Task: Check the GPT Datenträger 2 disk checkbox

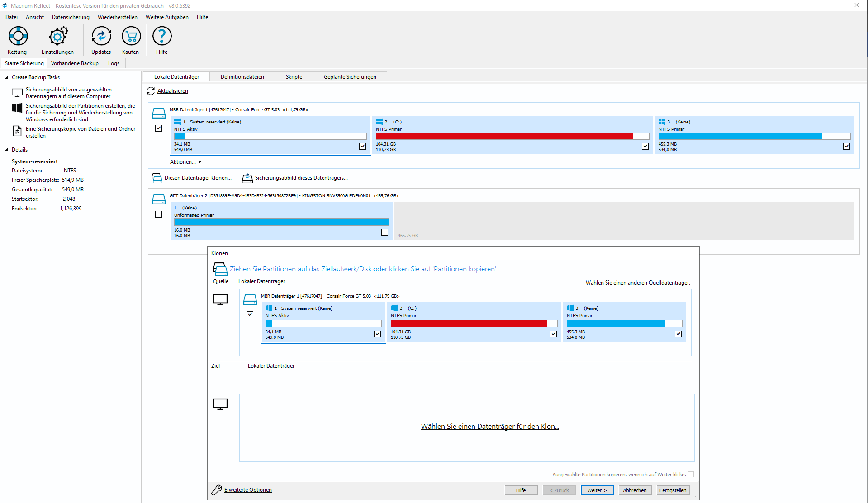Action: coord(158,214)
